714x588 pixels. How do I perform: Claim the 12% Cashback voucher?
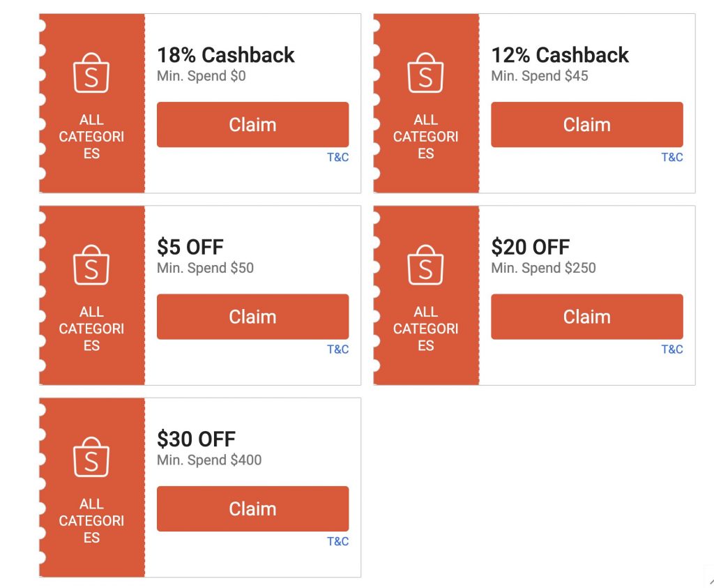pyautogui.click(x=586, y=125)
